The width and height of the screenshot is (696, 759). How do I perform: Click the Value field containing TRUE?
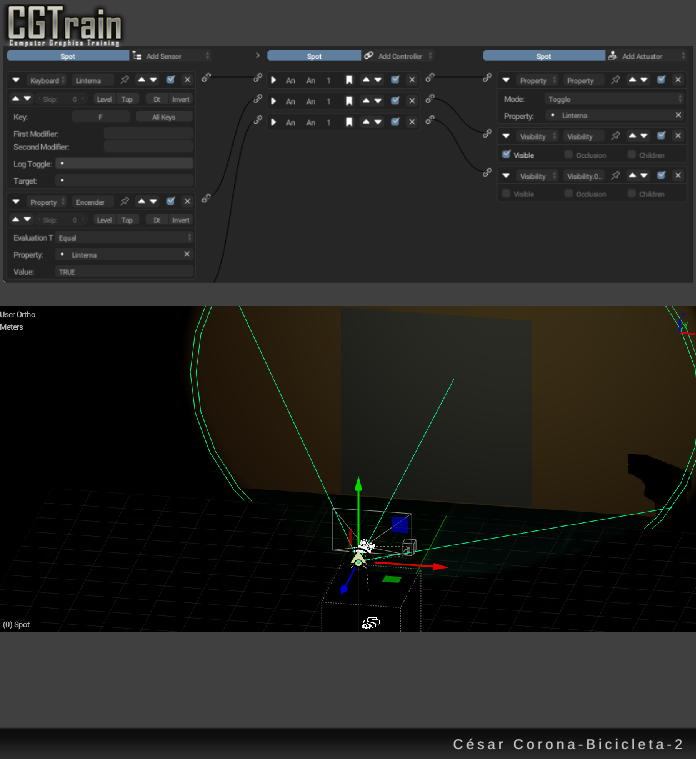pos(124,272)
